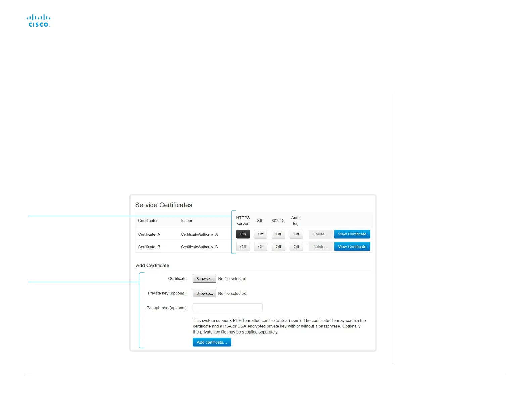Screen dimensions: 532x400
Task: Delete Certificate_A
Action: (320, 234)
